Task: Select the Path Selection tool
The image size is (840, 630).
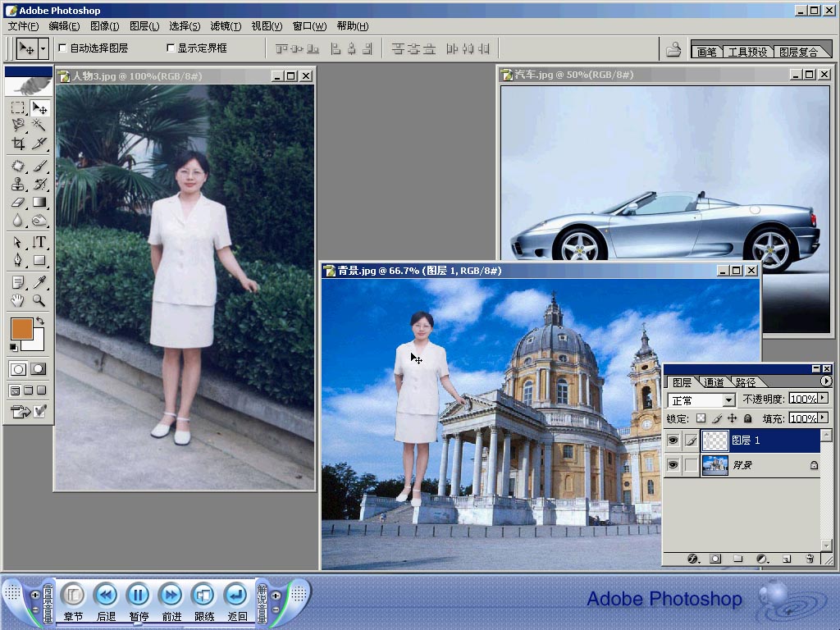Action: (18, 242)
